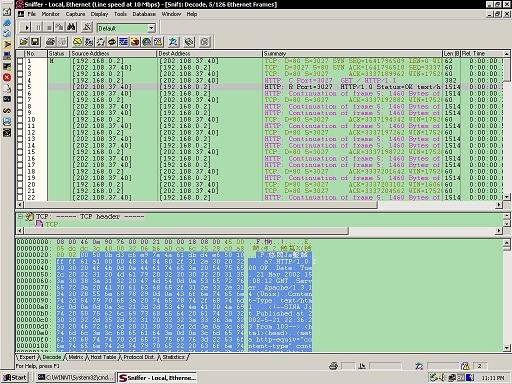Click the computer monitor icon in left sidebar
The width and height of the screenshot is (512, 384).
(7, 55)
